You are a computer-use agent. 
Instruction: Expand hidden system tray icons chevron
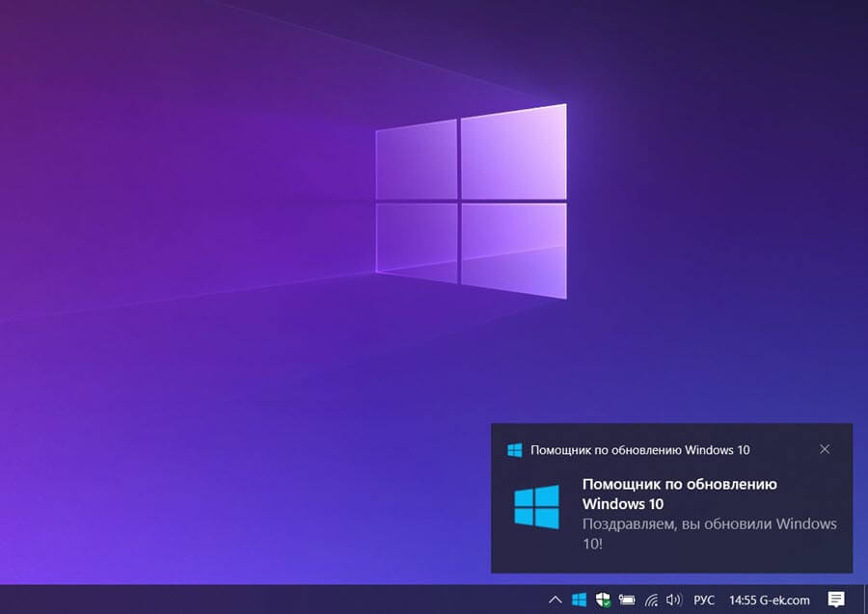556,600
